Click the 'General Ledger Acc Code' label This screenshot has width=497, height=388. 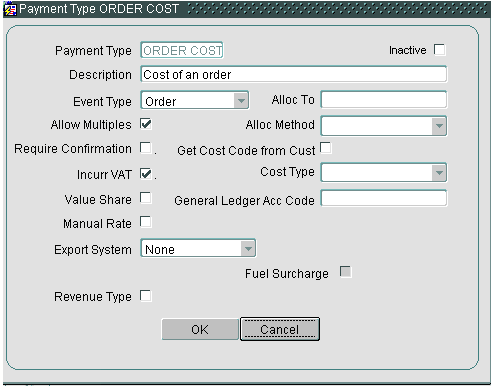pos(244,201)
